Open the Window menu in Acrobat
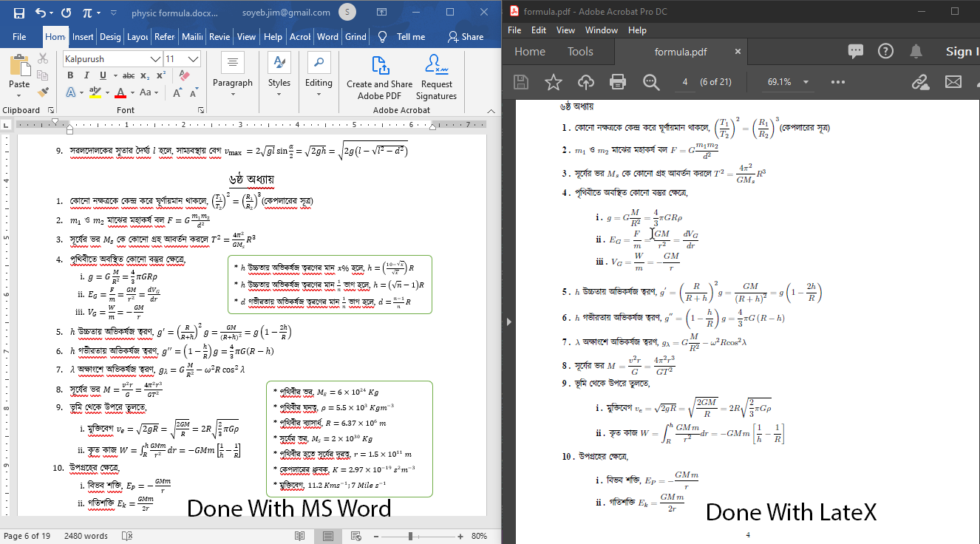Screen dimensions: 980x544 (x=602, y=30)
